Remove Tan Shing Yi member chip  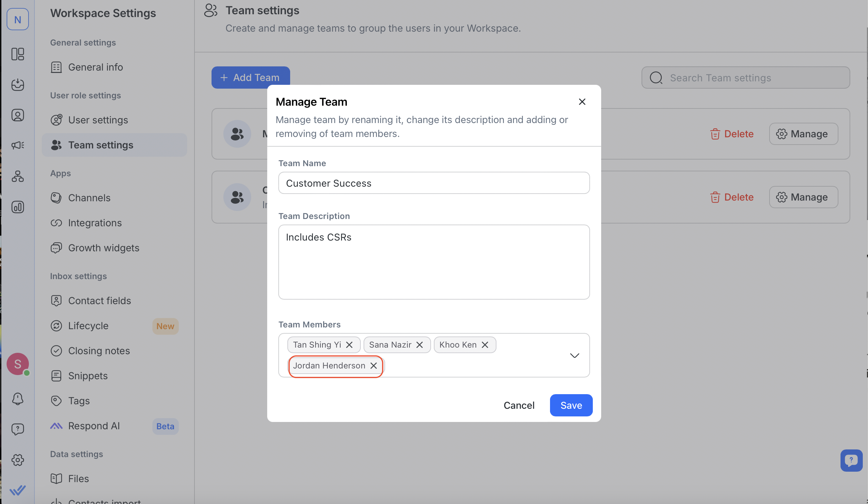(x=349, y=345)
